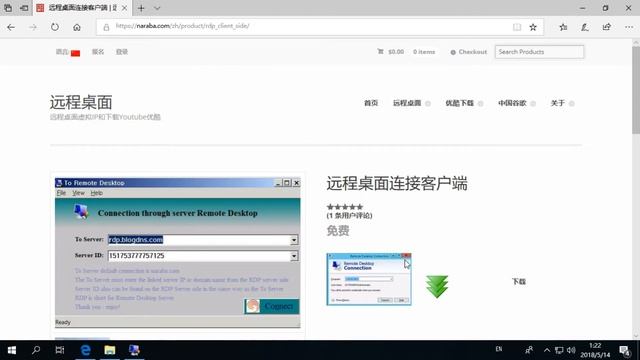
Task: Show the set-aside tabs
Action: pos(8,8)
